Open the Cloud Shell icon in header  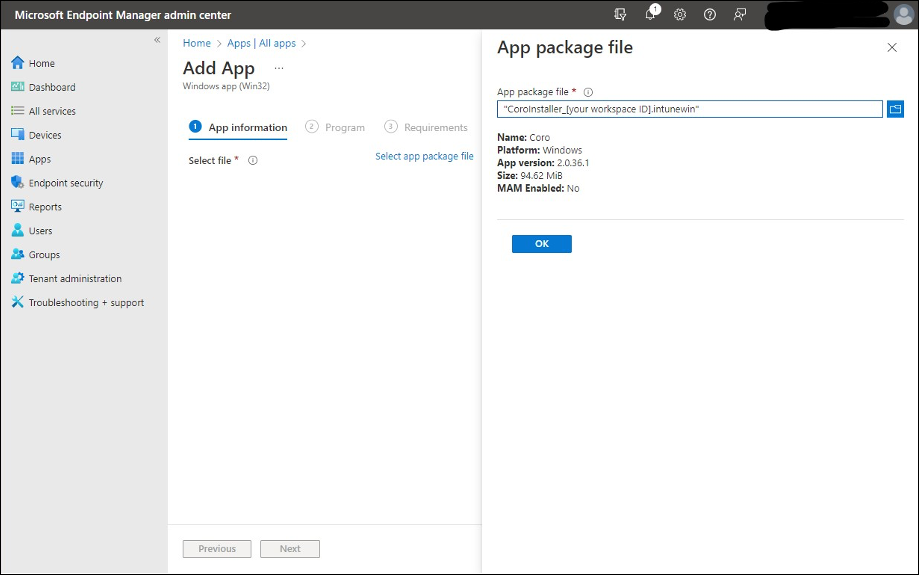point(621,15)
